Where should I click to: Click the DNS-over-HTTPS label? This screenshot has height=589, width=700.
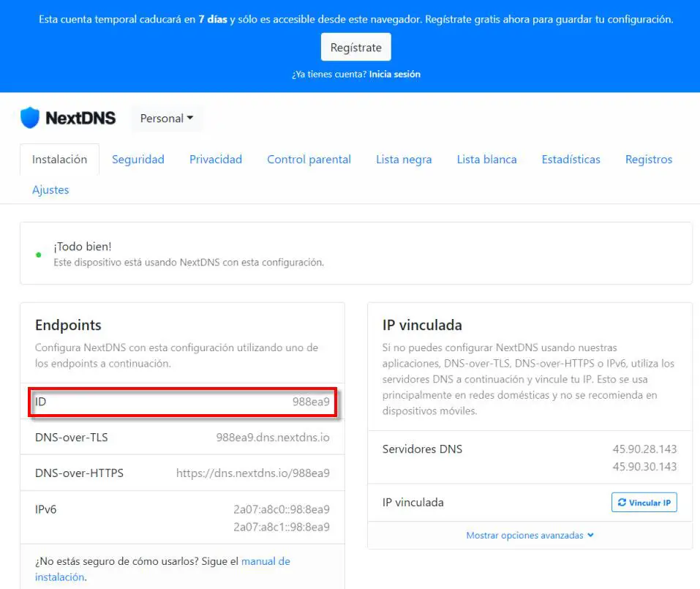click(x=80, y=473)
